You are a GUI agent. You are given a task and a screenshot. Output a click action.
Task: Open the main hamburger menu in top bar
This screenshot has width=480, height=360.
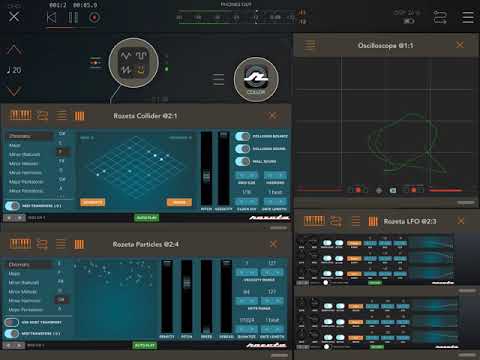point(468,17)
